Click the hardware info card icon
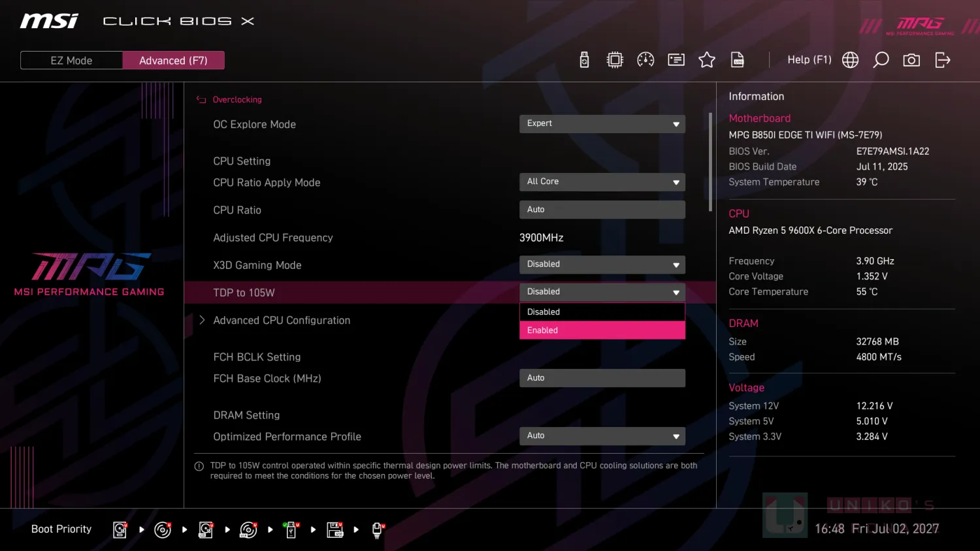 (x=676, y=60)
